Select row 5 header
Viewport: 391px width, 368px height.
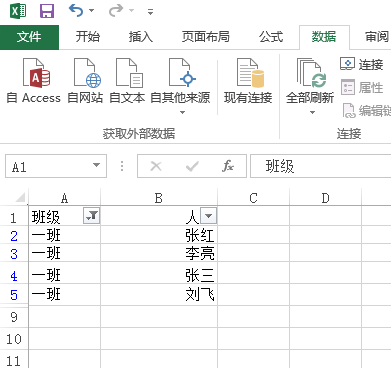tap(14, 295)
